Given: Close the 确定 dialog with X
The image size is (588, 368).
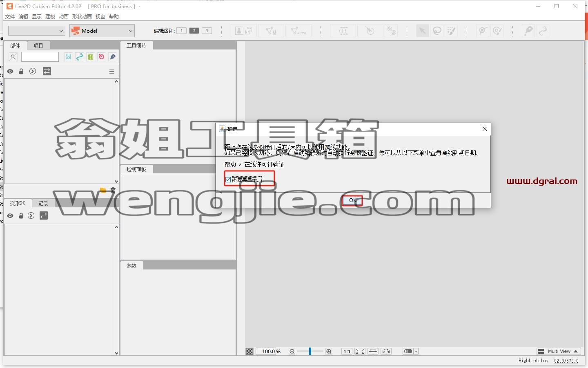Looking at the screenshot, I should (x=485, y=129).
